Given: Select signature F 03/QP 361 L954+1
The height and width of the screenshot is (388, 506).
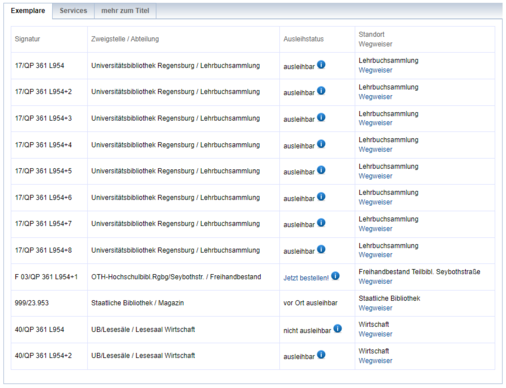Looking at the screenshot, I should pyautogui.click(x=46, y=277).
